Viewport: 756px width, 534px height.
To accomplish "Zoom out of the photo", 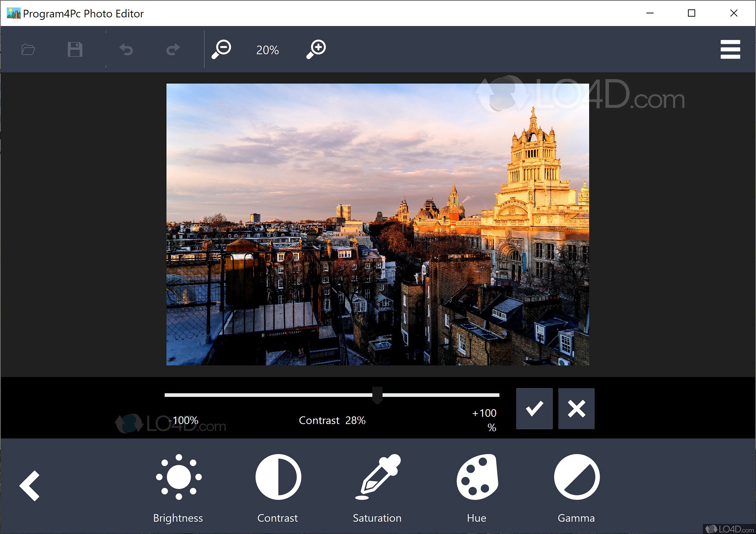I will 222,49.
